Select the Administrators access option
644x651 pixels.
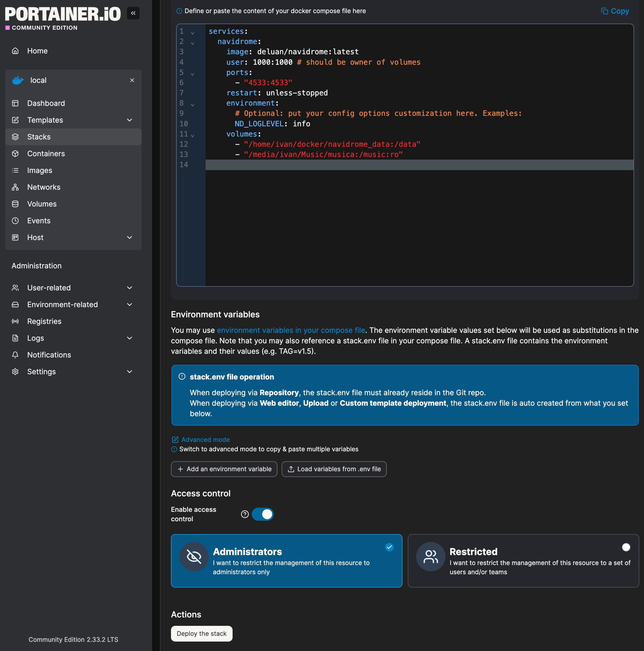pos(286,561)
